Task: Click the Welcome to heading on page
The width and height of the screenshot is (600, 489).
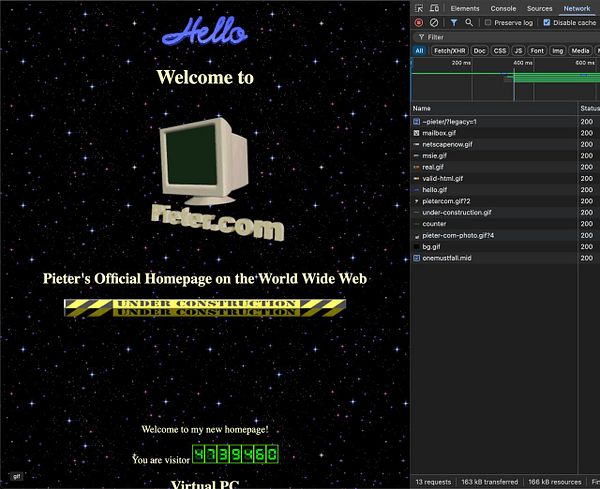Action: 205,77
